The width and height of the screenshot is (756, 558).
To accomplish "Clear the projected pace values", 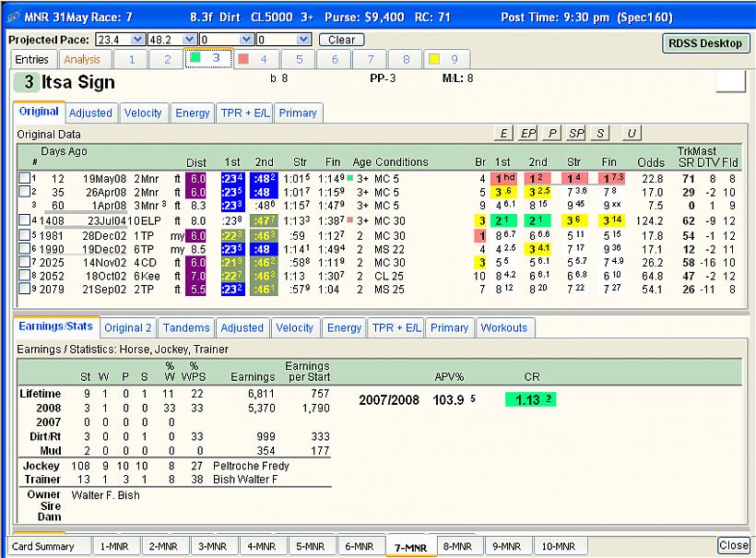I will click(x=341, y=40).
